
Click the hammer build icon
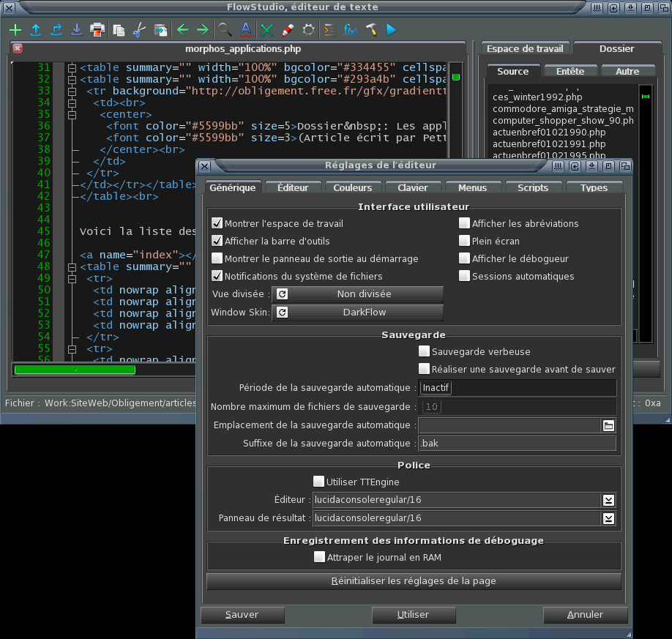[371, 30]
